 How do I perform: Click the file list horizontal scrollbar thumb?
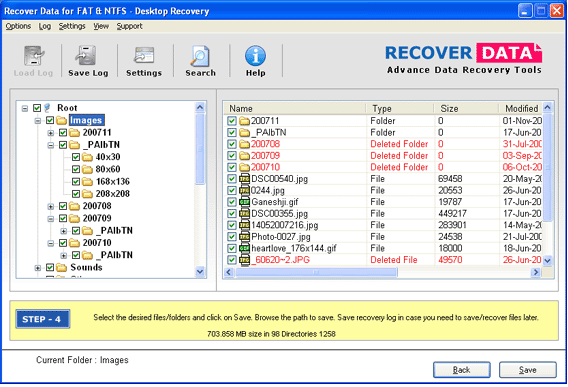tap(316, 272)
